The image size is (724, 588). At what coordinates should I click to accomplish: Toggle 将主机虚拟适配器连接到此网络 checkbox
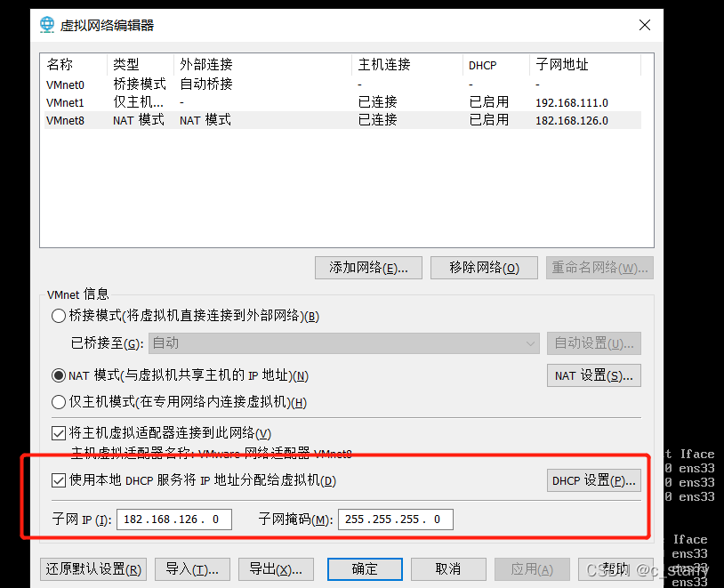[x=59, y=433]
